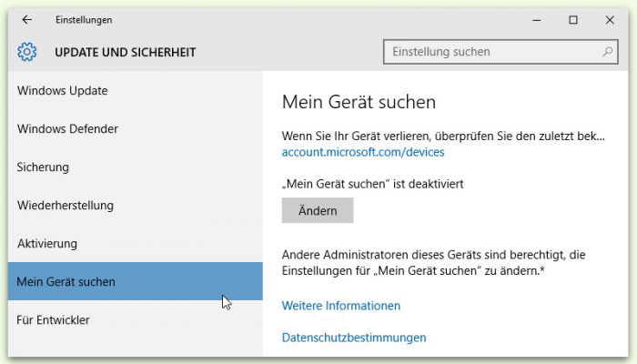The image size is (637, 364).
Task: Open Windows Defender section
Action: [135, 129]
